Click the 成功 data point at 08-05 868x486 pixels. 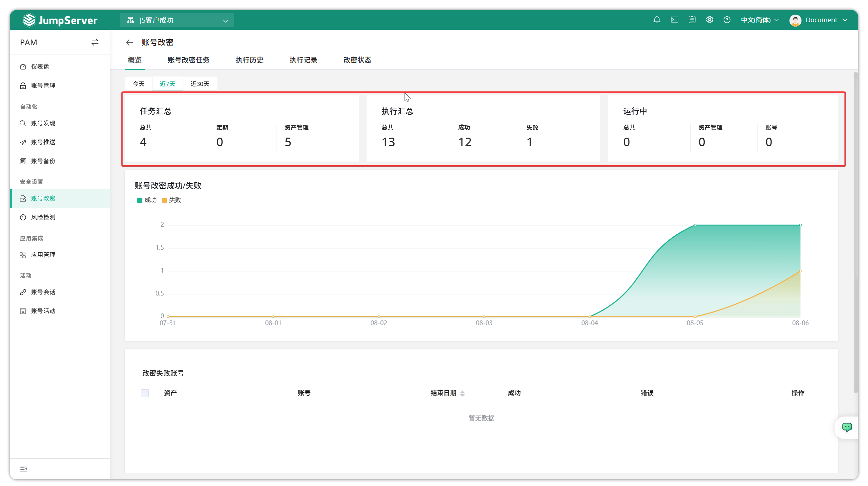(x=695, y=225)
